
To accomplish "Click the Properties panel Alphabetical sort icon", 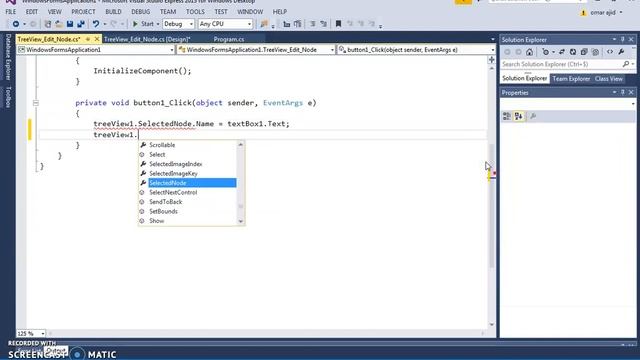I will (x=519, y=116).
